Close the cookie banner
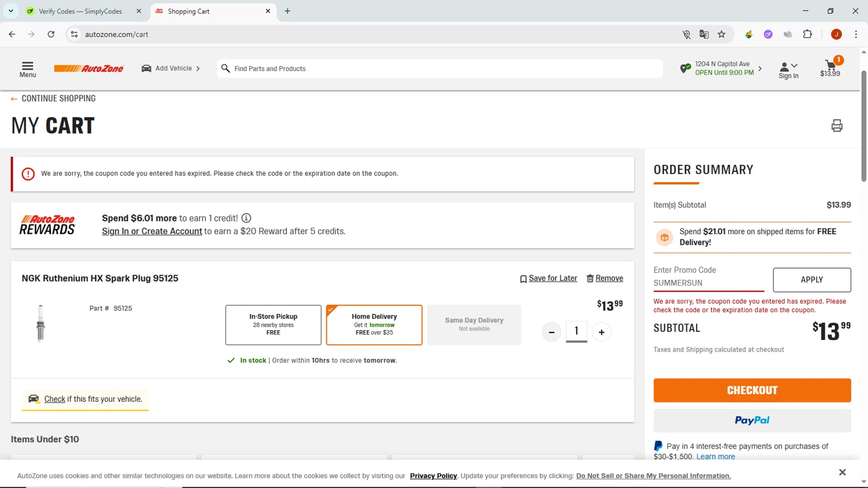The height and width of the screenshot is (488, 868). 843,472
